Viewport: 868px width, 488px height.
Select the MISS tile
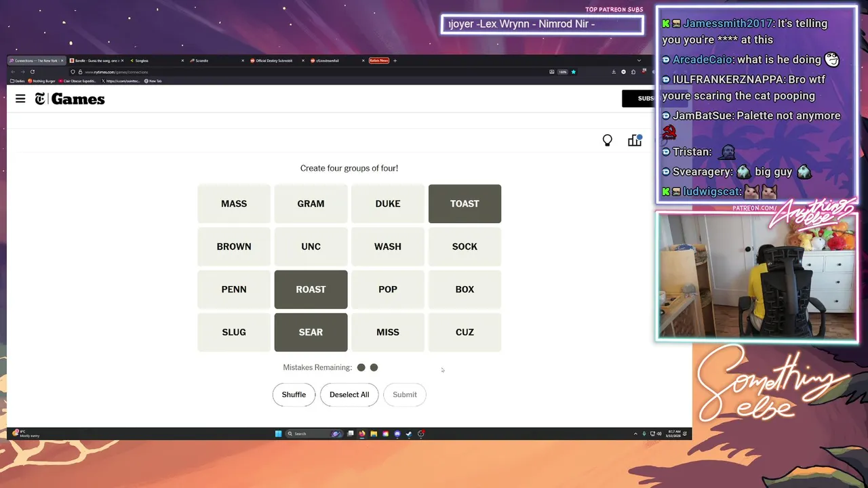point(388,332)
